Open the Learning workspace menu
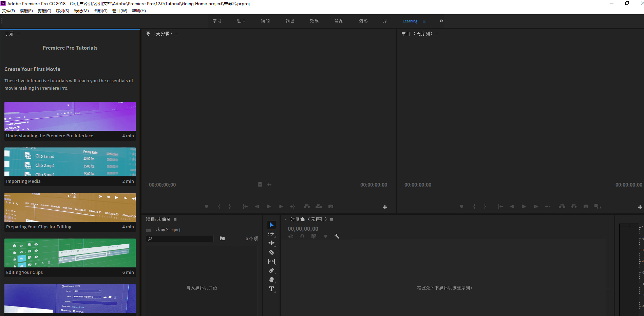This screenshot has width=644, height=316. 424,21
